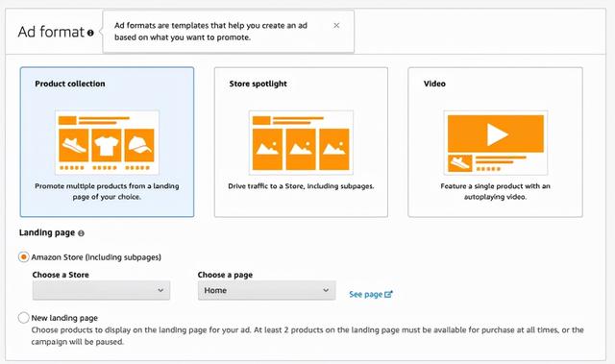
Task: Open the Choose a Store dropdown
Action: [101, 290]
